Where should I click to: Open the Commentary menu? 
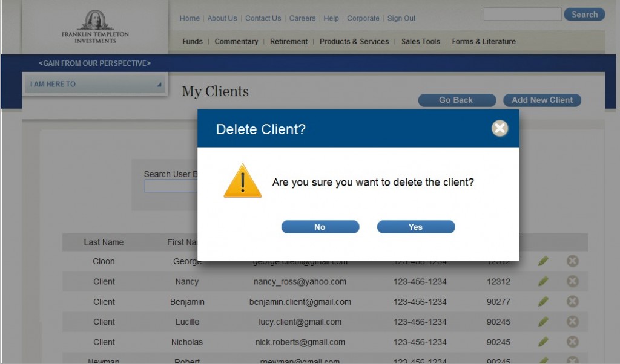(x=236, y=42)
